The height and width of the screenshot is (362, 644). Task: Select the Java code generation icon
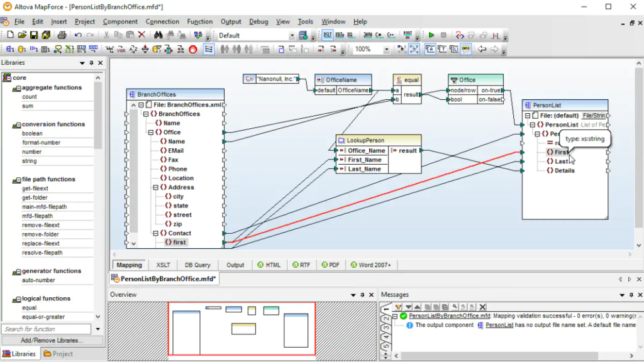[368, 36]
